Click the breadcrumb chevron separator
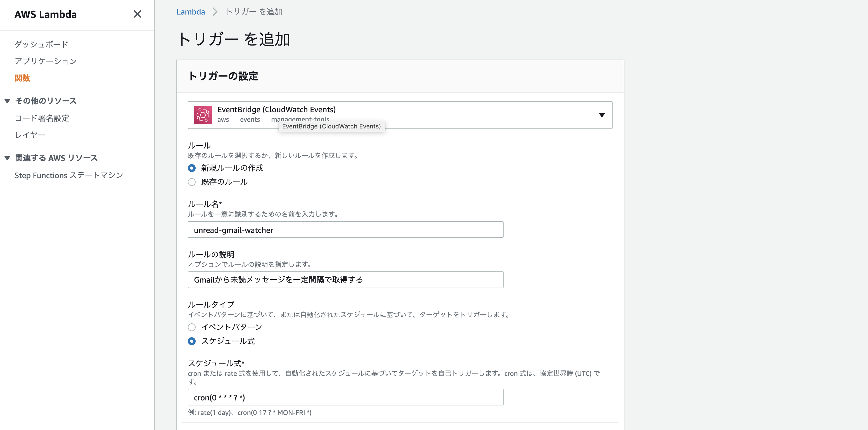This screenshot has height=430, width=868. [x=215, y=12]
